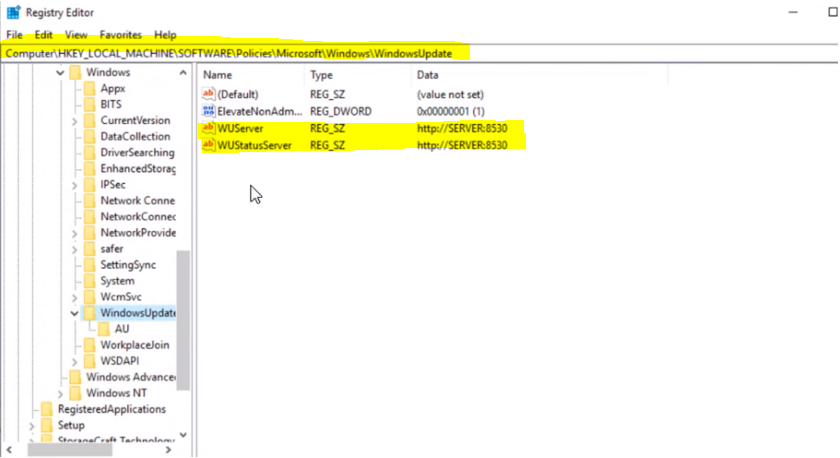Viewport: 840px width, 458px height.
Task: Select the RegisteredApplications key
Action: click(111, 409)
